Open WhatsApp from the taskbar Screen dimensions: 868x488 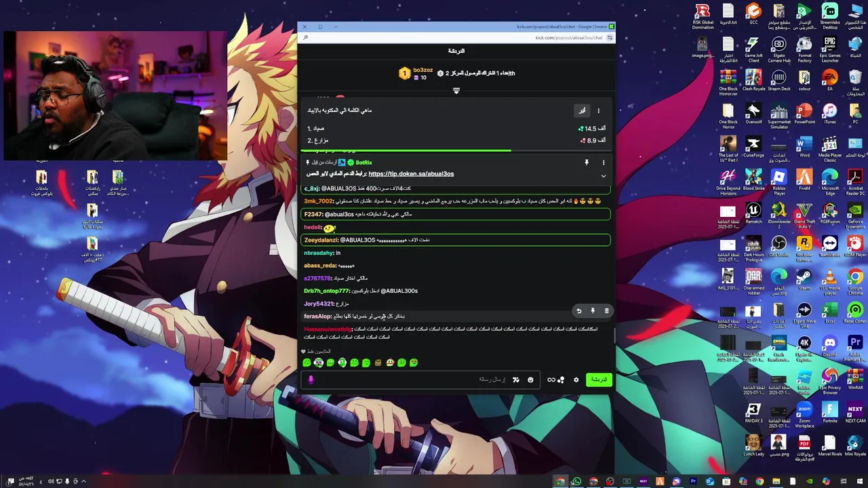(576, 482)
